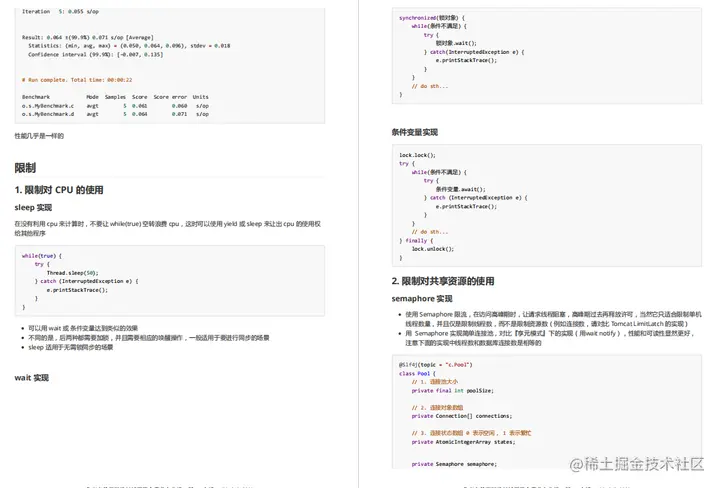Viewport: 720px width, 488px height.
Task: Click the 'lock.unlock();' code line
Action: (x=433, y=249)
